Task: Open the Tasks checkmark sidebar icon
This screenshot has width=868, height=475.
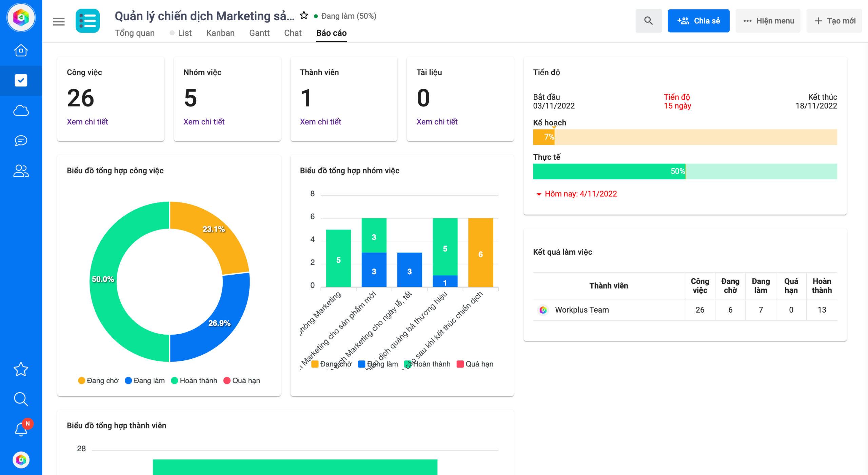Action: click(21, 80)
